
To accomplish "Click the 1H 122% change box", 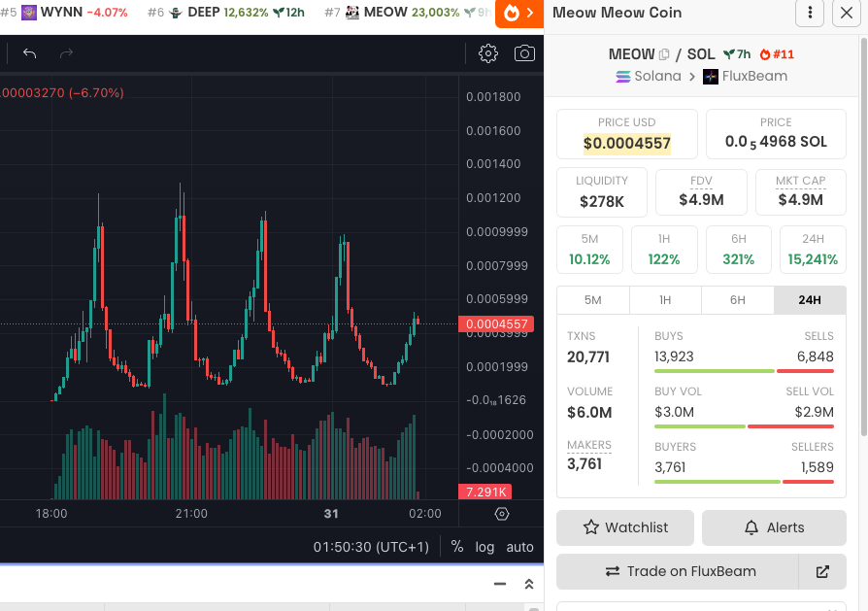I will coord(664,250).
